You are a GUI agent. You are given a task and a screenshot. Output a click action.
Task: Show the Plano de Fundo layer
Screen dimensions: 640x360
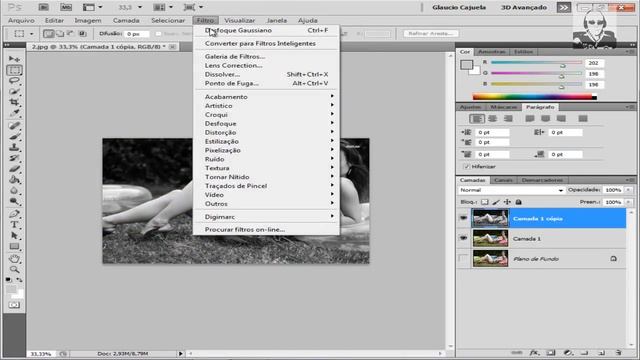(x=463, y=259)
